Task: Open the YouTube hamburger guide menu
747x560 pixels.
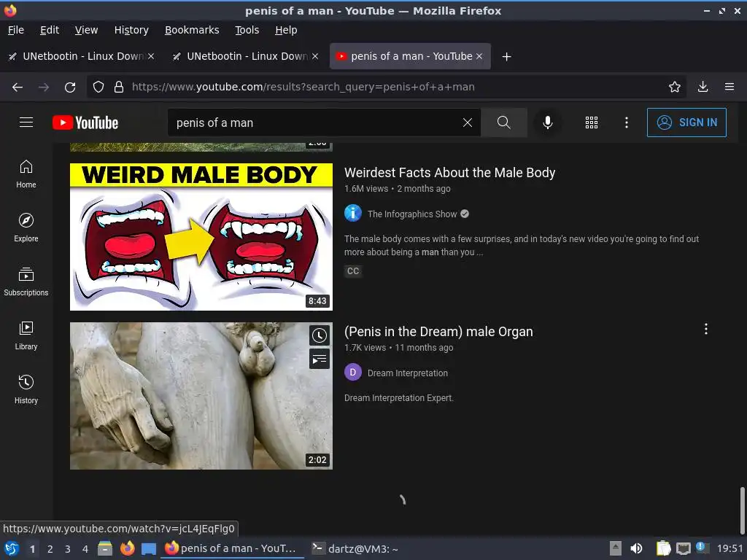Action: (x=26, y=122)
